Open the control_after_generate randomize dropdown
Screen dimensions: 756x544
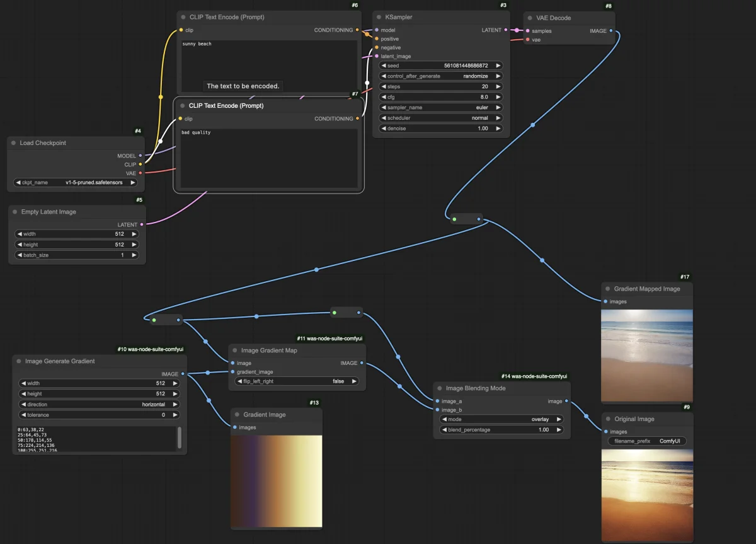coord(441,76)
